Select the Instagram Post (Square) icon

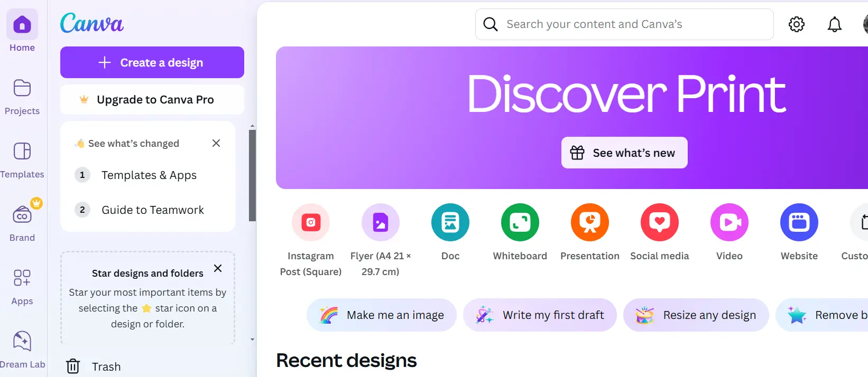311,222
